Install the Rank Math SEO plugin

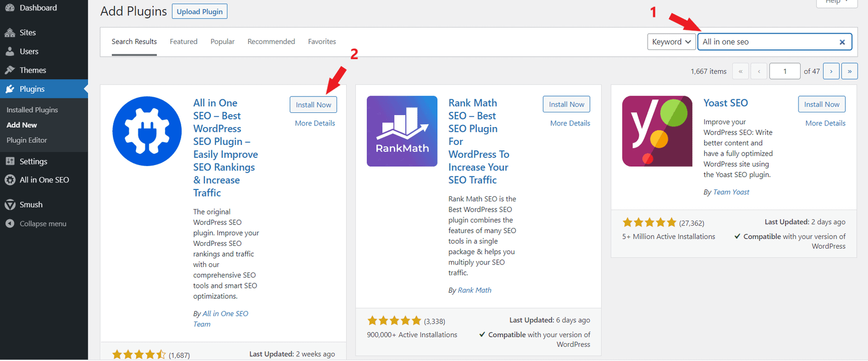click(566, 104)
